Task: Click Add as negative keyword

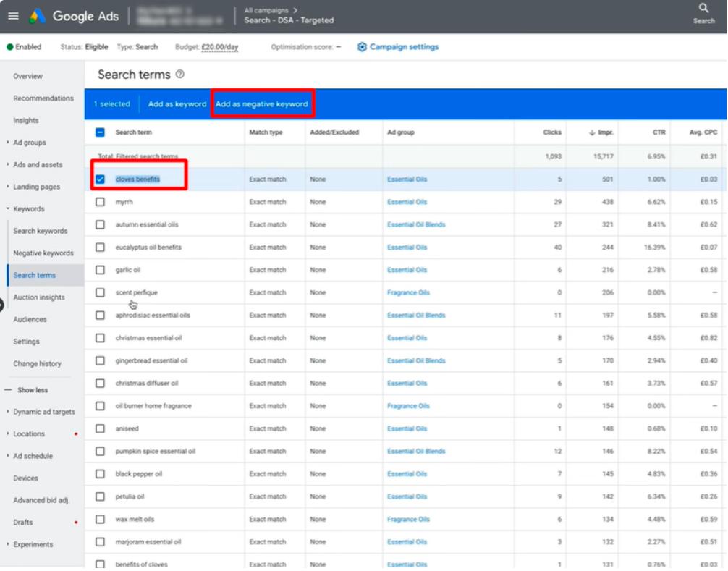Action: click(x=262, y=104)
